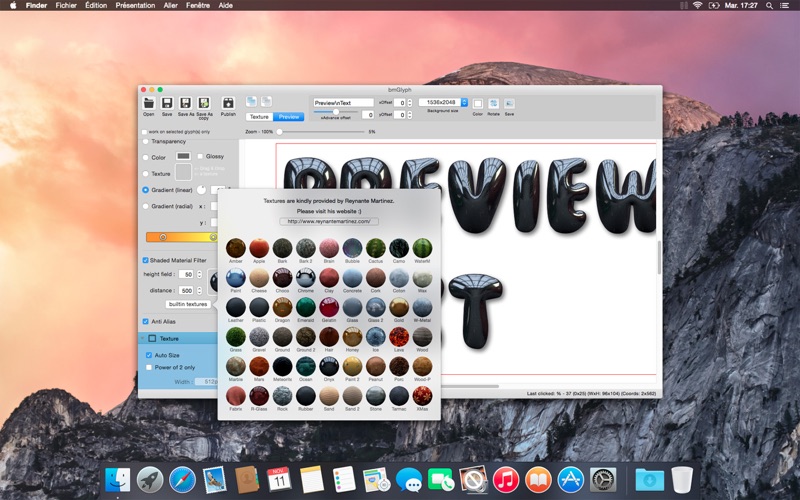Select the Color fill radio button
800x500 pixels.
(145, 157)
